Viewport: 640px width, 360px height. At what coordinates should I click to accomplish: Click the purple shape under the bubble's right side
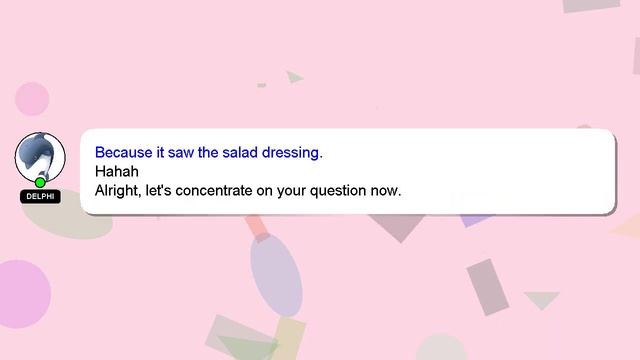tap(476, 220)
